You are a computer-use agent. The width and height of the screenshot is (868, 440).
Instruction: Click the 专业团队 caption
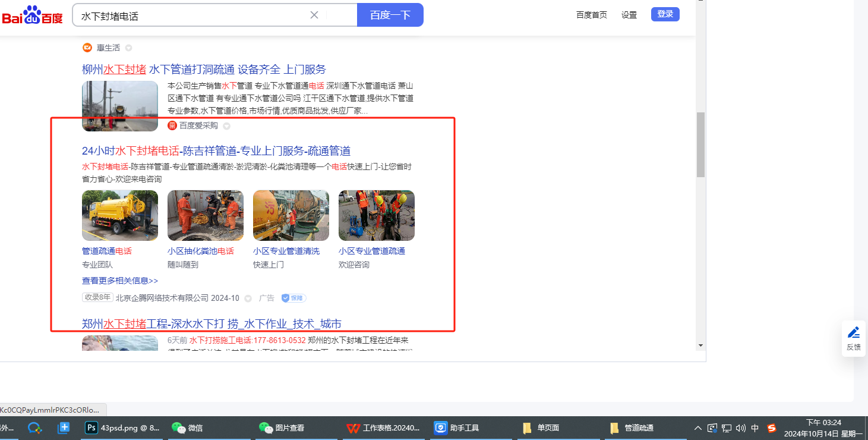tap(97, 265)
